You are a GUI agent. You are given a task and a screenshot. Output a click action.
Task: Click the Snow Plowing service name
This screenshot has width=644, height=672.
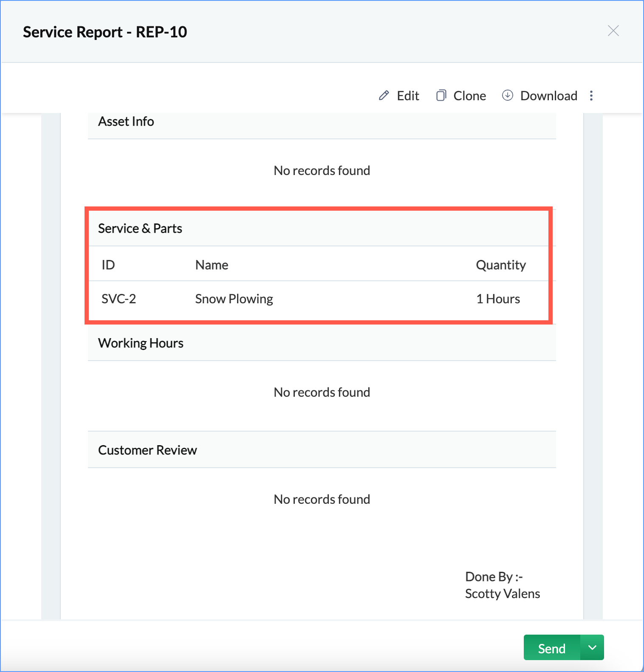pyautogui.click(x=234, y=299)
